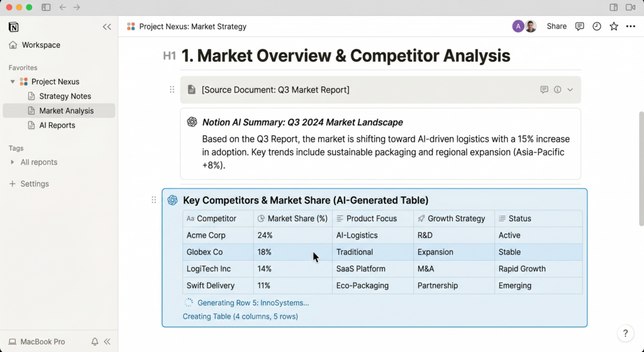Screen dimensions: 644x352
Task: Click AI icon beside Notion AI Summary
Action: pyautogui.click(x=192, y=122)
